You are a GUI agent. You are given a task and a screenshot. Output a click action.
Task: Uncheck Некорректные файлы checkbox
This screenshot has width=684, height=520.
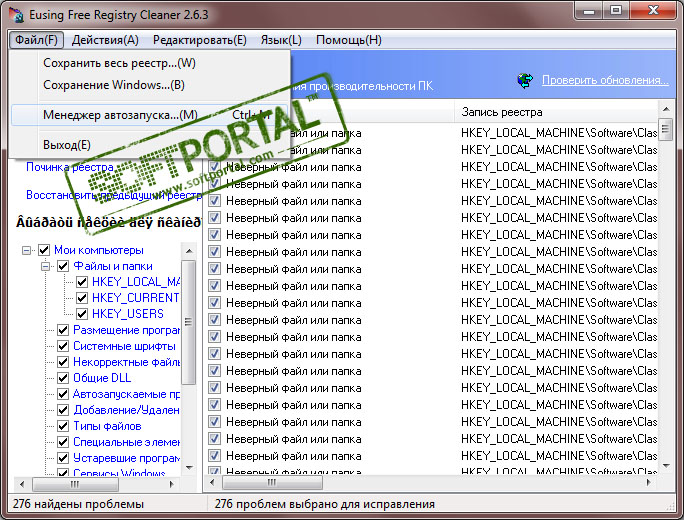pos(63,362)
